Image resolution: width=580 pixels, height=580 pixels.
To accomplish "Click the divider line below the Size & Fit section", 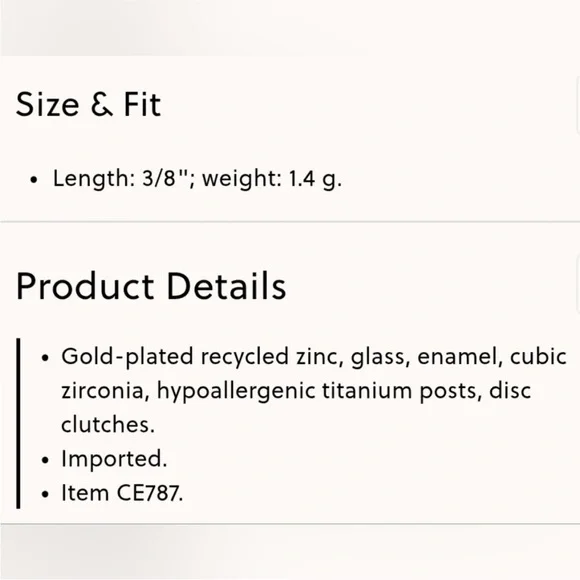I will pos(290,222).
